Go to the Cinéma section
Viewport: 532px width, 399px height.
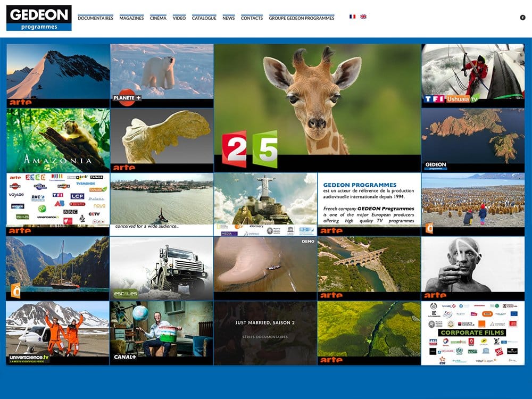coord(158,18)
